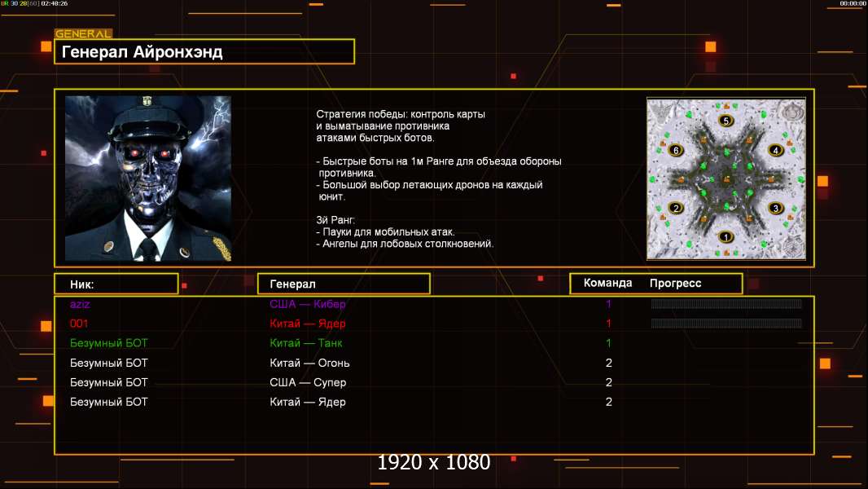Click the green 'Китай — Танк' general cell
Viewport: 868px width, 489px height.
(x=305, y=343)
